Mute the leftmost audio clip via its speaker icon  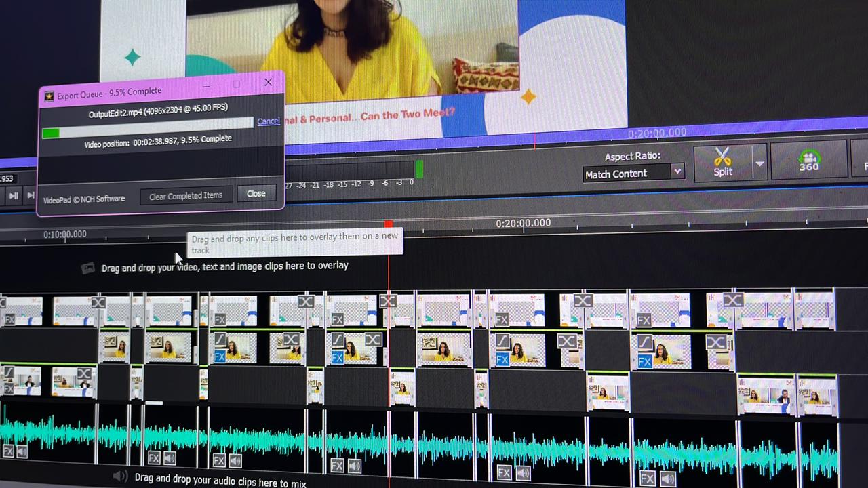pyautogui.click(x=22, y=451)
